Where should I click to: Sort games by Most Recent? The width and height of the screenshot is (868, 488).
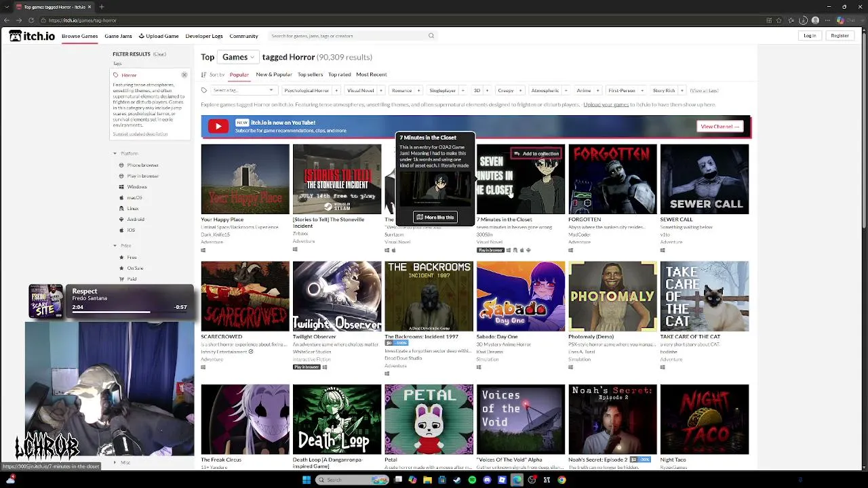(372, 75)
